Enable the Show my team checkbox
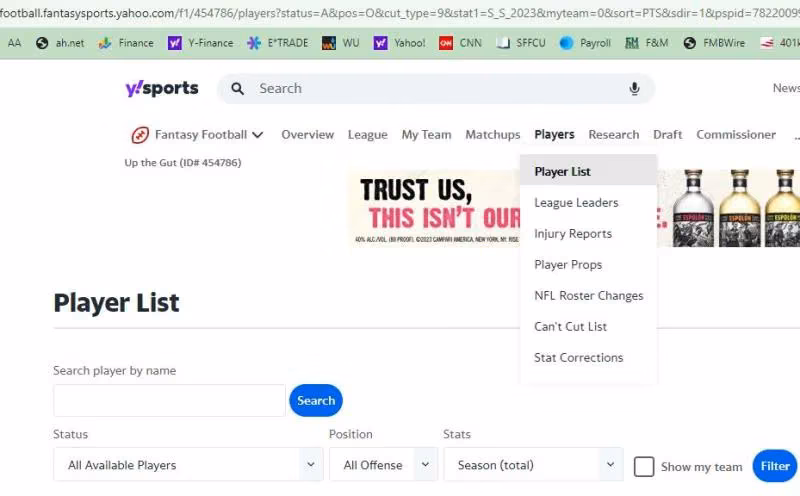Image resolution: width=800 pixels, height=496 pixels. [x=644, y=466]
